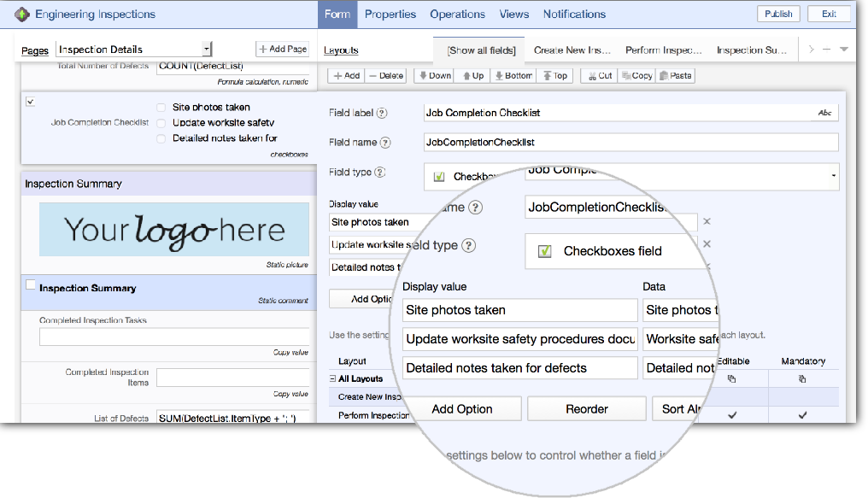
Task: Click the Field label help icon
Action: tap(382, 113)
